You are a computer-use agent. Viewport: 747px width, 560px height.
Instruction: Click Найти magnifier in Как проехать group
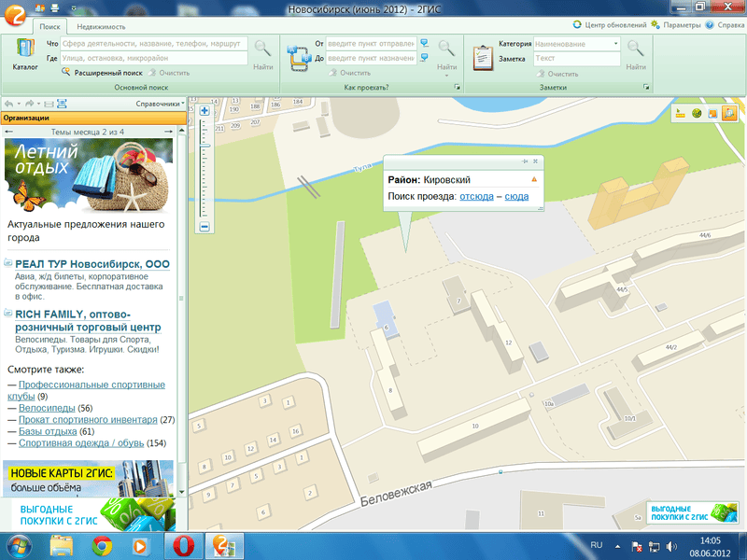[x=446, y=55]
